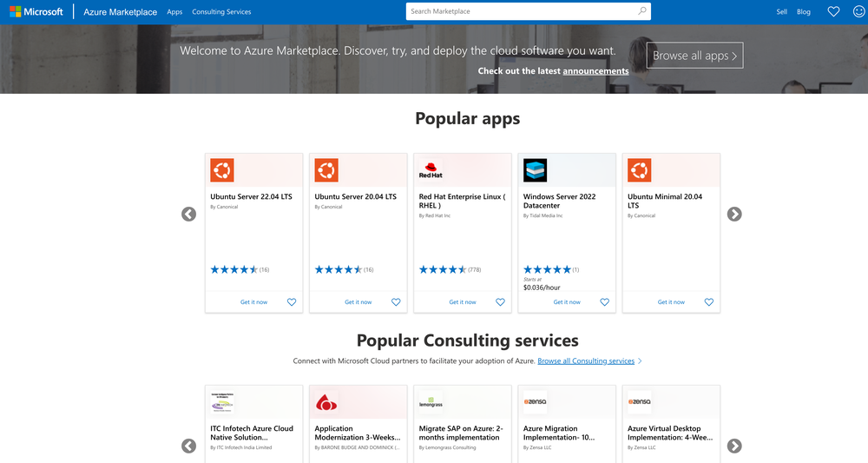Open Azure Virtual Desktop Implementation service
Viewport: 868px width, 463px height.
click(x=670, y=433)
